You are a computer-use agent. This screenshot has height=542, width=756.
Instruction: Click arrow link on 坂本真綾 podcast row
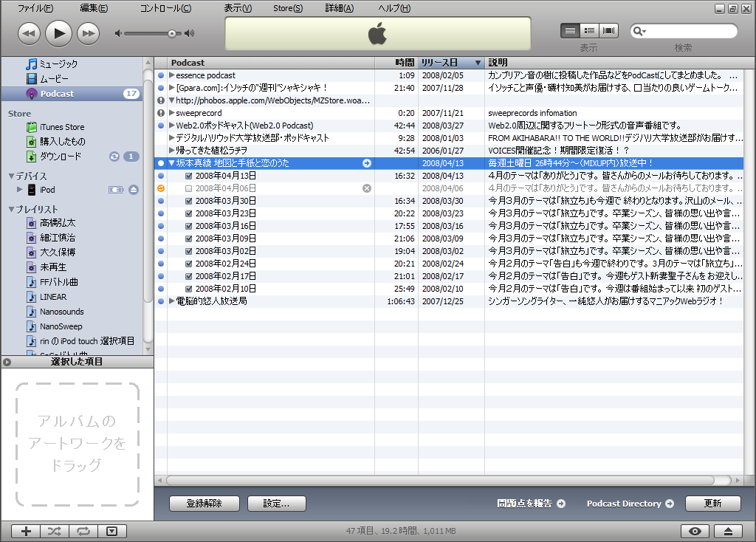coord(367,163)
